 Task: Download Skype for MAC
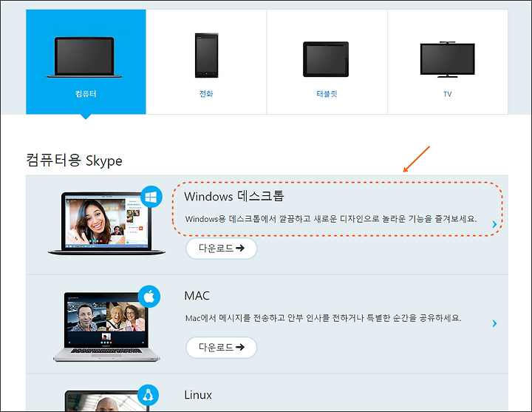click(x=221, y=348)
